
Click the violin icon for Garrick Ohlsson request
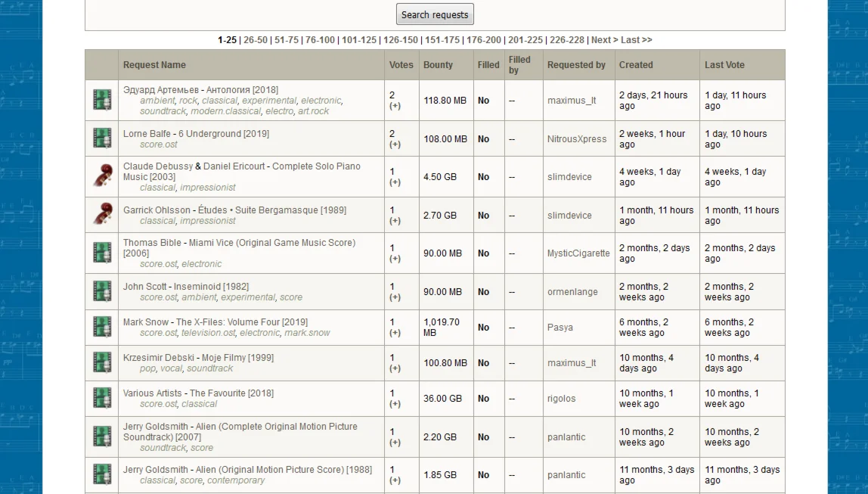point(102,214)
